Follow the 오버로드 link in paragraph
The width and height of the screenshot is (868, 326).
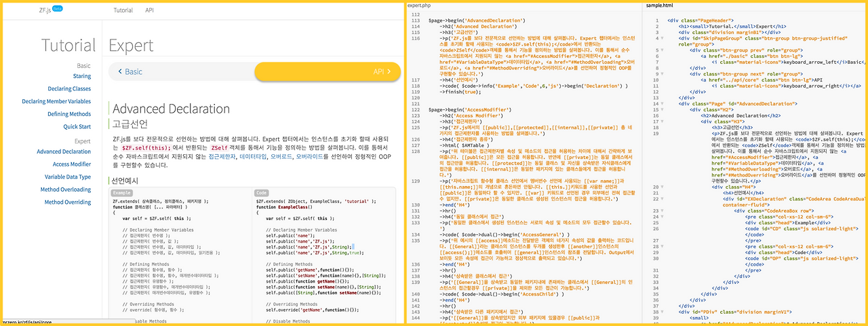[281, 156]
